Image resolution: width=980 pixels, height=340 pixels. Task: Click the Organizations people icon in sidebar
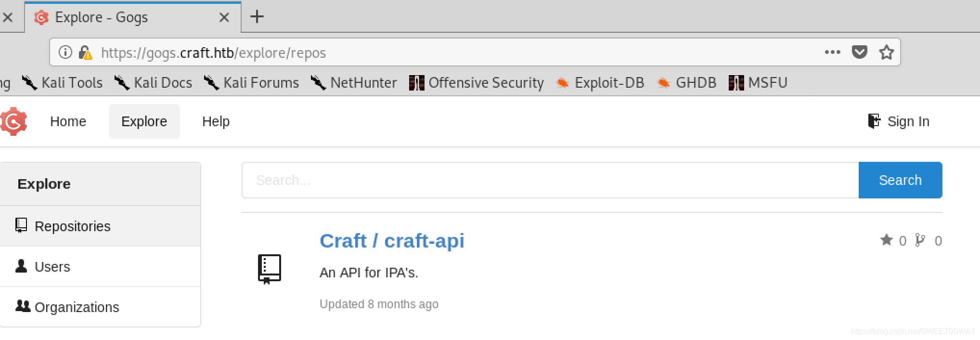pos(23,306)
